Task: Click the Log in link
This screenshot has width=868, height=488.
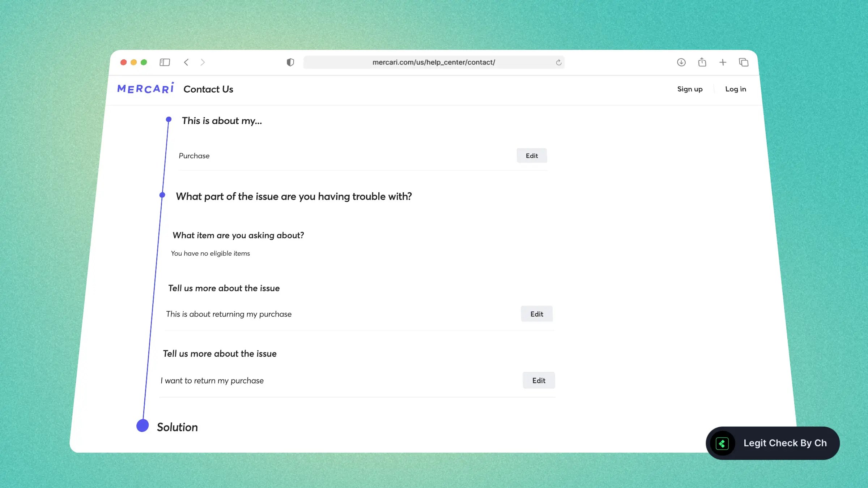Action: point(735,89)
